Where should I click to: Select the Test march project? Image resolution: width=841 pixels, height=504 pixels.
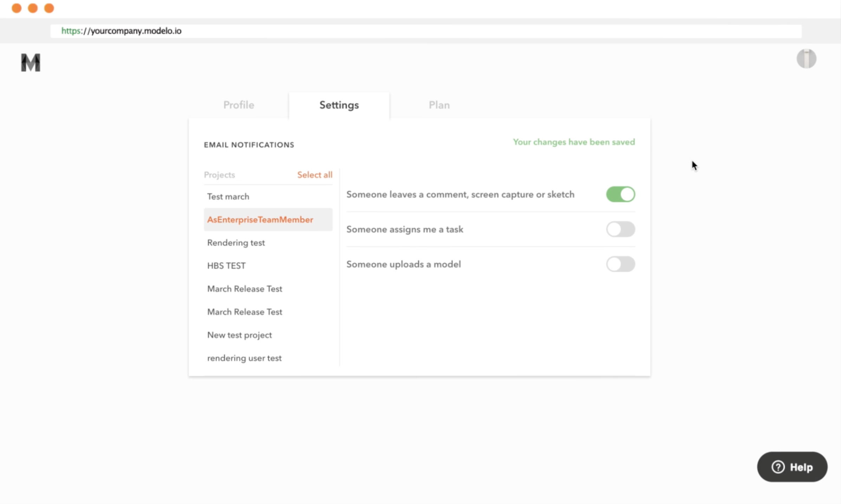point(228,197)
